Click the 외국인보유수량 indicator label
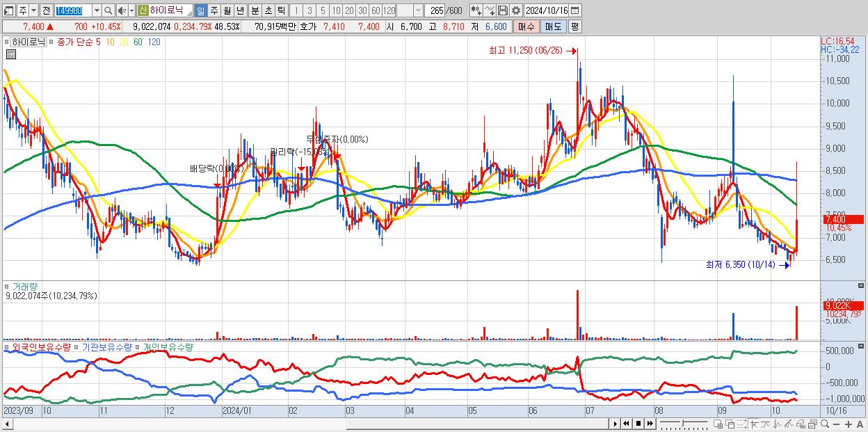This screenshot has height=432, width=868. [40, 346]
